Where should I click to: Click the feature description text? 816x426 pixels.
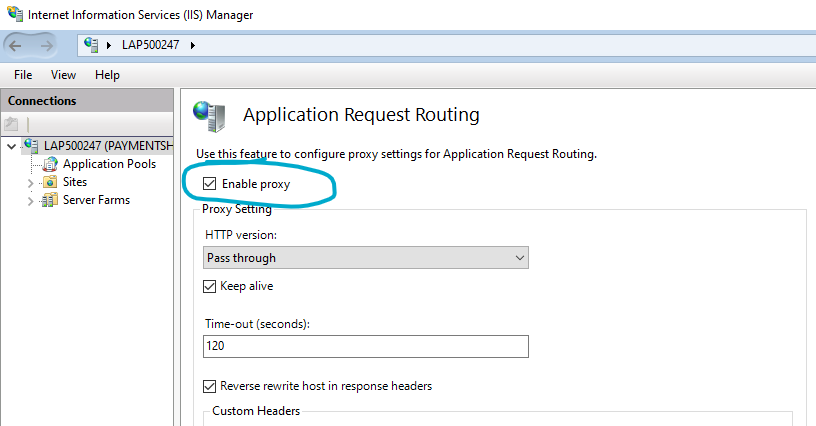tap(397, 154)
